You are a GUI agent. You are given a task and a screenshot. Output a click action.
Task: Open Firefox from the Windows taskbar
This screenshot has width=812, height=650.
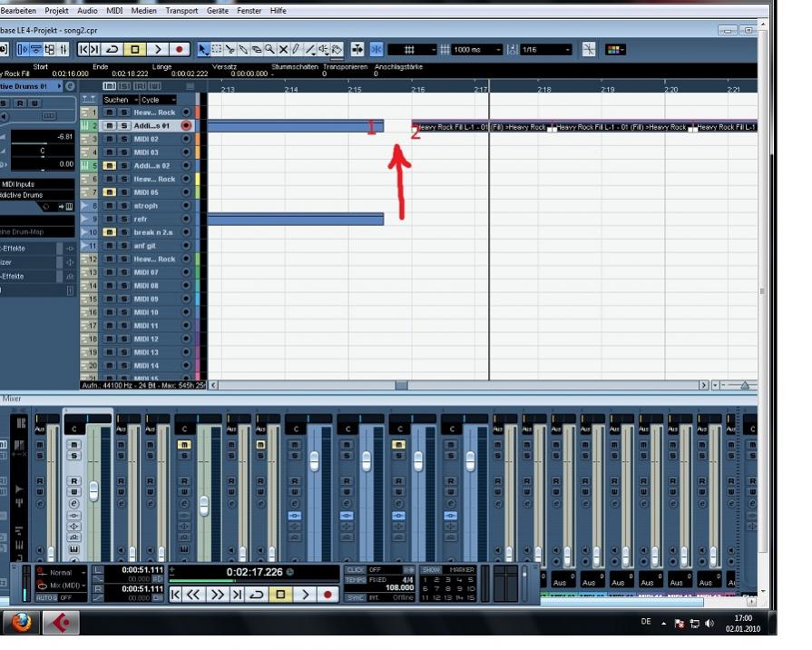[x=21, y=622]
